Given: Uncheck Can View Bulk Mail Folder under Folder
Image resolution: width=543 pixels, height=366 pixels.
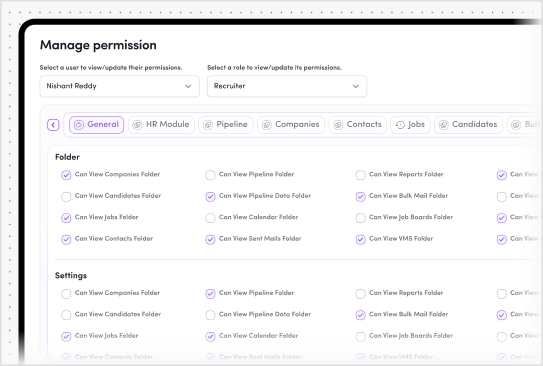Looking at the screenshot, I should click(x=360, y=197).
